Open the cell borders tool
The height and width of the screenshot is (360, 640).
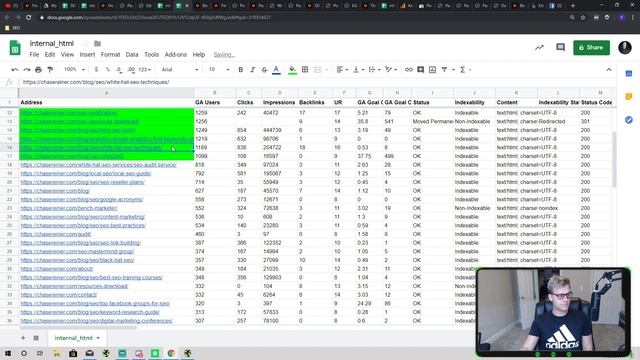point(305,70)
